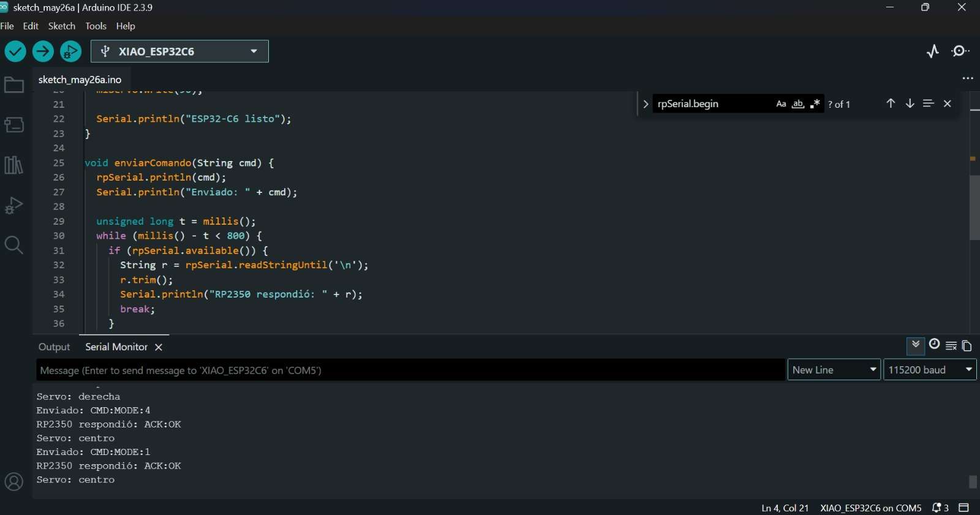980x515 pixels.
Task: Click the Ln 4, Col 21 cursor position
Action: [785, 508]
